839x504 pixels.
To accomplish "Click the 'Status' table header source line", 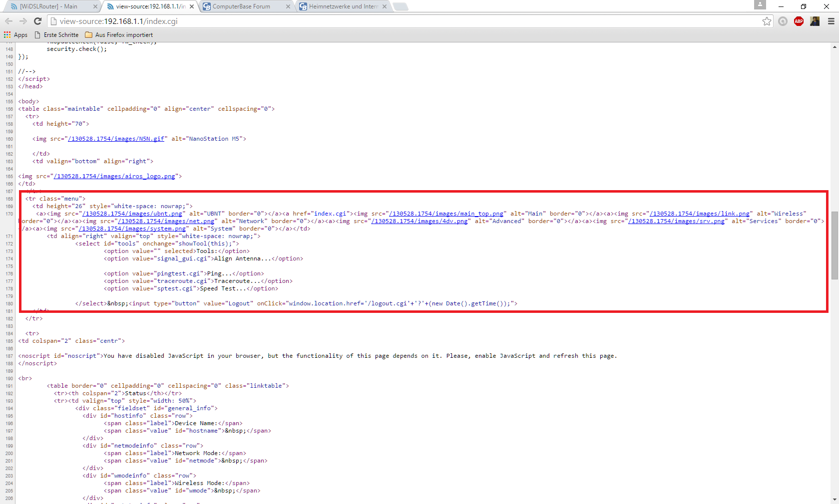I will point(118,393).
